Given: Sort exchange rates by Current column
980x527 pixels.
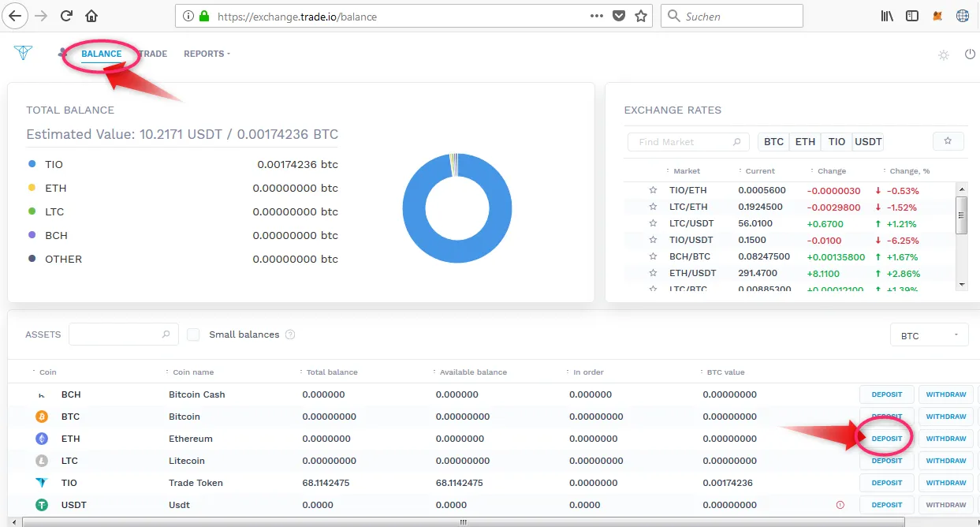Looking at the screenshot, I should pyautogui.click(x=758, y=171).
